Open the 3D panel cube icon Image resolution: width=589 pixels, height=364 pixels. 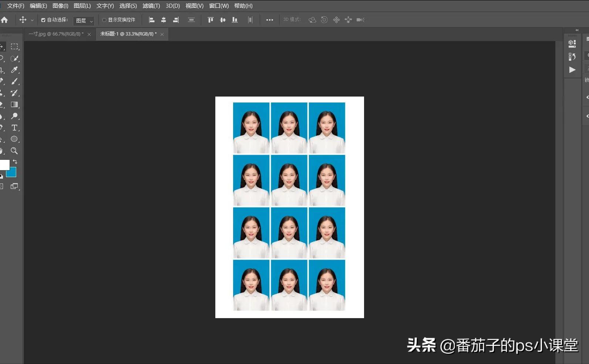tap(572, 44)
